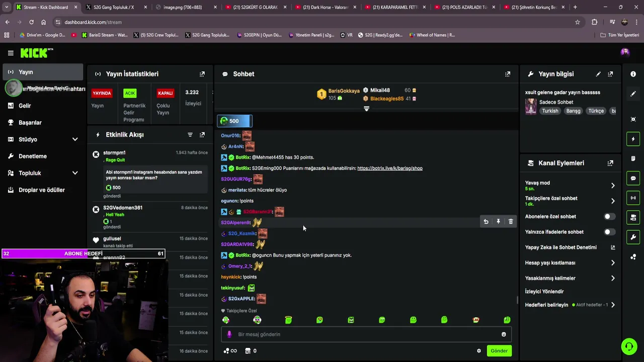Pop out the Kanal Eylemleri panel

pos(610,163)
